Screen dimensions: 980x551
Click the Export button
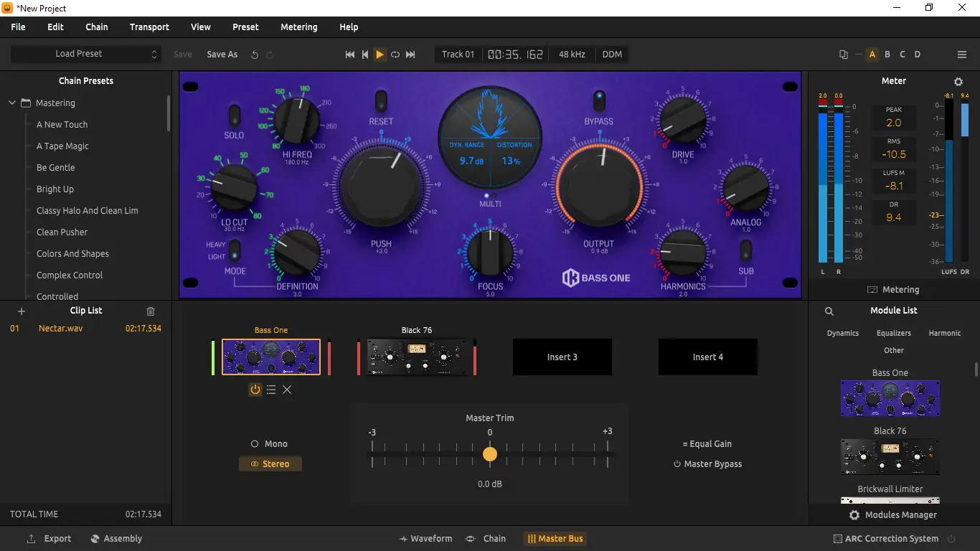coord(50,539)
